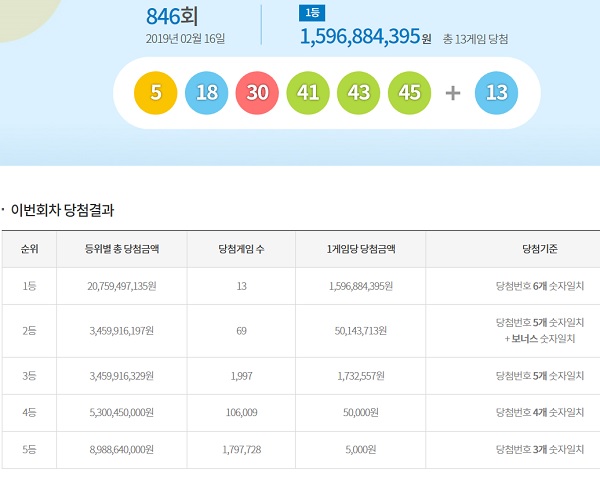Click criteria with 보너스 숫자일치 in 2등 row
This screenshot has height=477, width=600.
[x=540, y=330]
